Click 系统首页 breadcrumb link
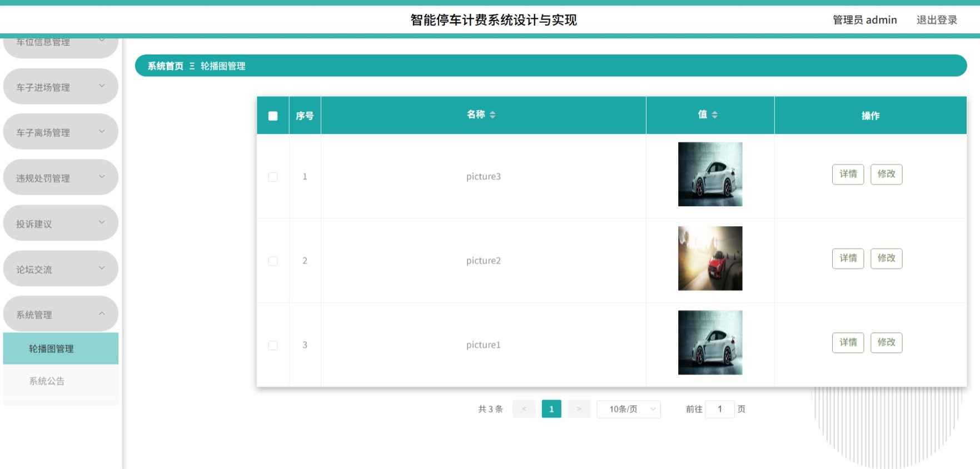The image size is (980, 469). [165, 66]
